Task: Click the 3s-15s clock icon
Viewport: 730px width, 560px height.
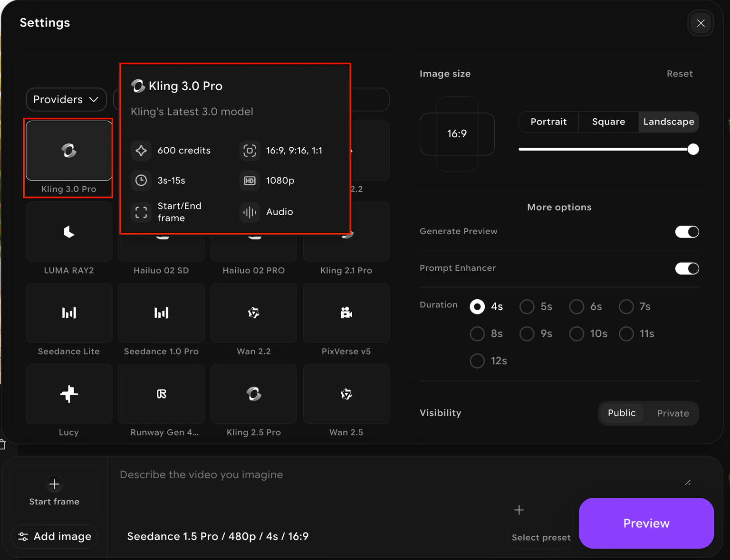Action: click(141, 180)
